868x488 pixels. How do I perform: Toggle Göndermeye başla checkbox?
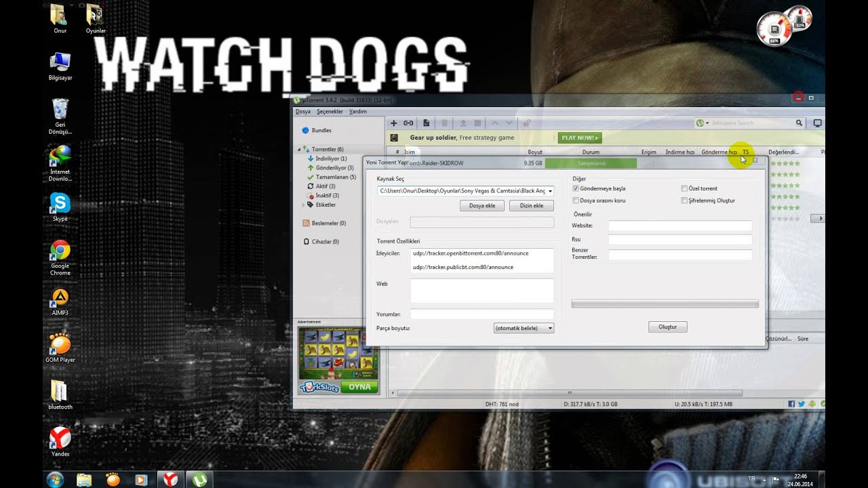coord(576,188)
